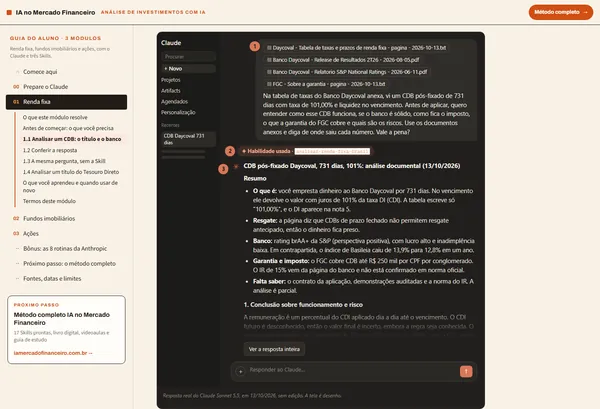Open Método completo IA no Mercado Financeiro card
Viewport: 600px width, 409px height.
[67, 329]
